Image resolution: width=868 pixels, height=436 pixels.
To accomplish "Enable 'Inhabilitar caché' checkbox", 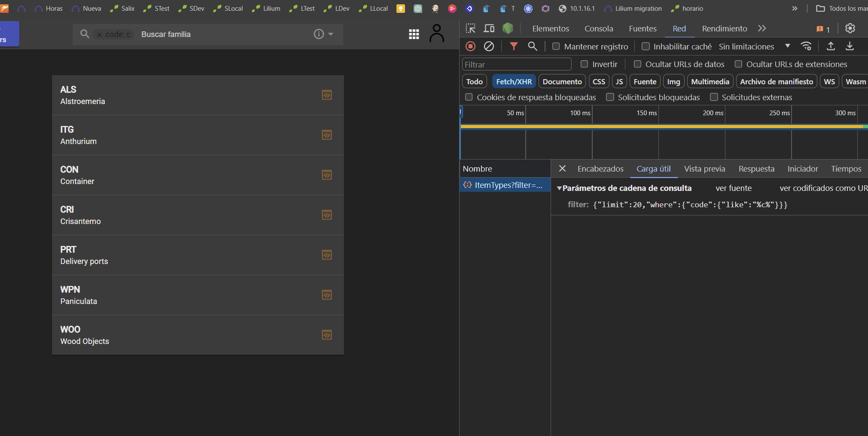I will (645, 46).
